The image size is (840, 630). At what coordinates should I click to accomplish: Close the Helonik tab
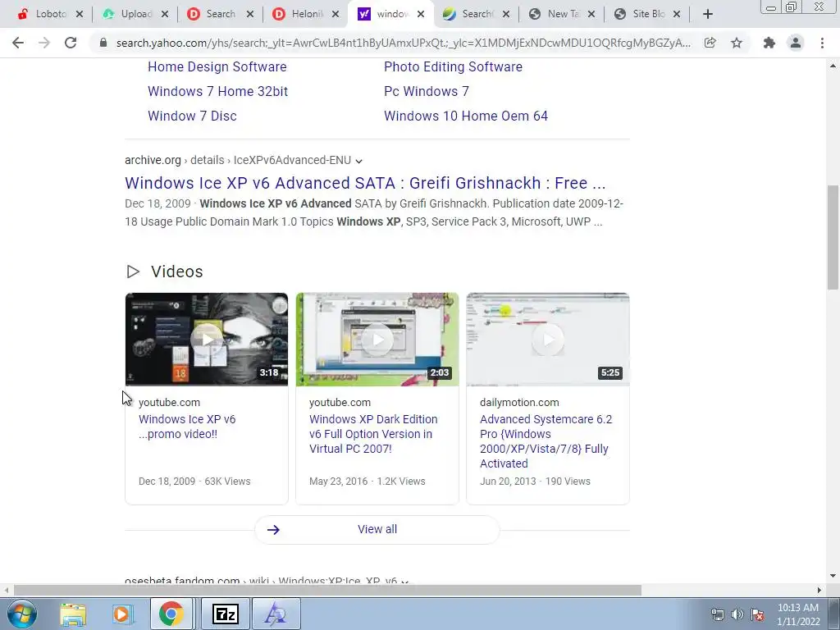click(x=336, y=15)
